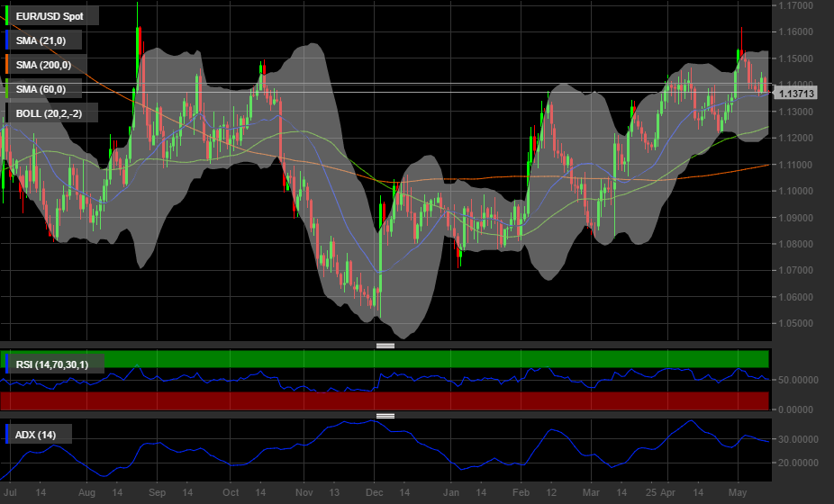The width and height of the screenshot is (834, 504).
Task: Click green color marker beside EUR/USD Spot
Action: [x=7, y=16]
